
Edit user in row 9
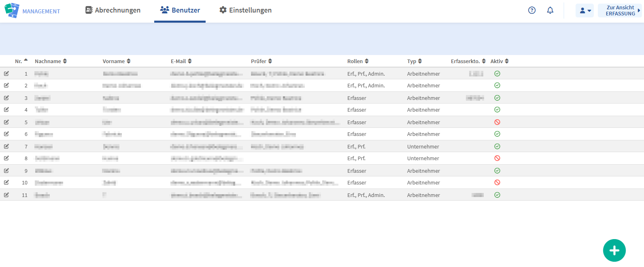click(6, 171)
